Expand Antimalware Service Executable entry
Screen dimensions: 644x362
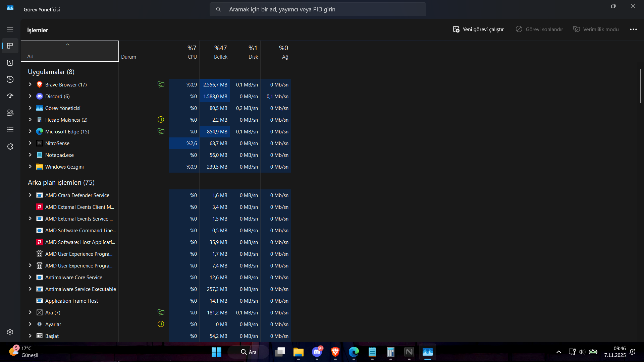[x=30, y=289]
